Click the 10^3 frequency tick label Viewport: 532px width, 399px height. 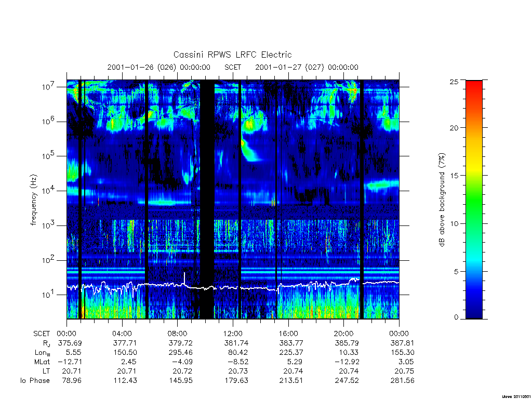tap(49, 225)
